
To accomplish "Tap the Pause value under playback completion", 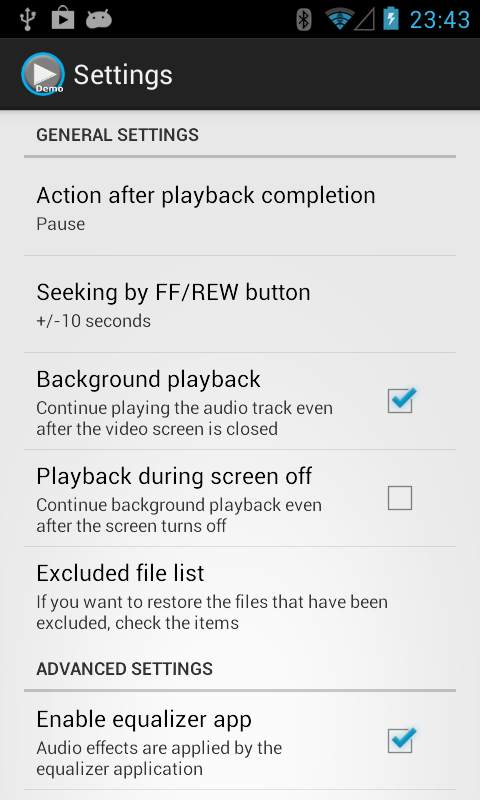I will [x=61, y=224].
